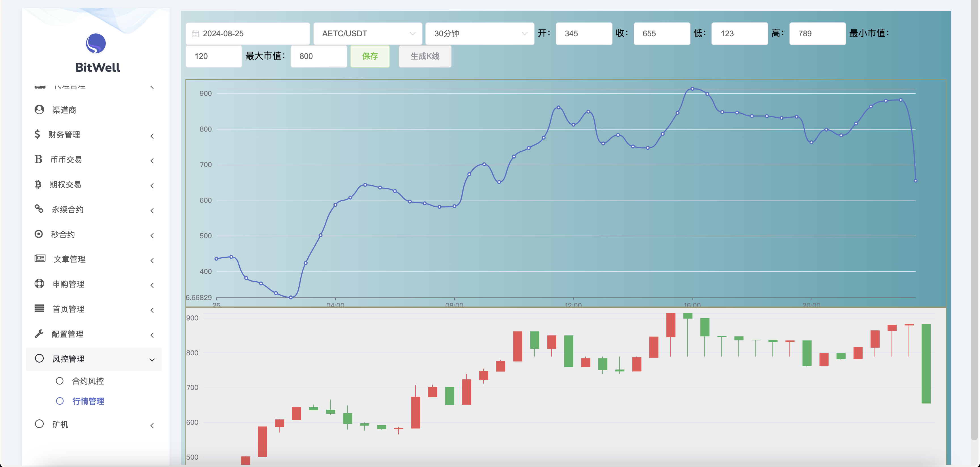Viewport: 980px width, 467px height.
Task: Click the 风控管理 circle icon
Action: 39,358
